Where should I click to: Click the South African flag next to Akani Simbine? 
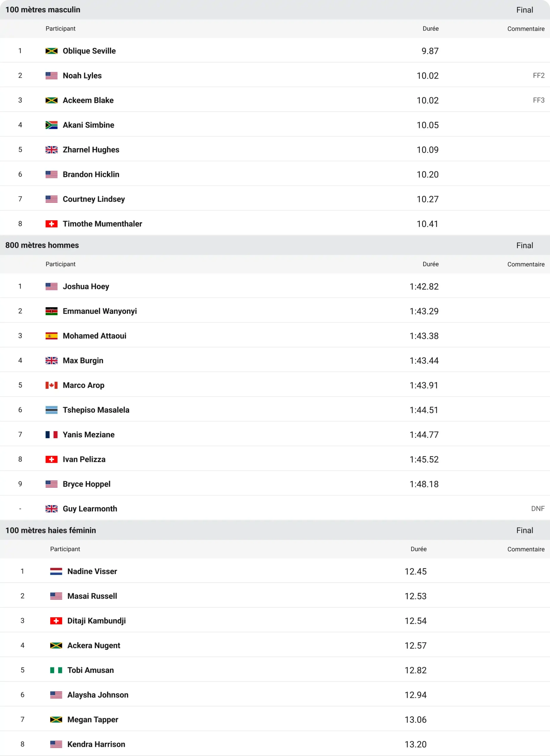point(51,125)
